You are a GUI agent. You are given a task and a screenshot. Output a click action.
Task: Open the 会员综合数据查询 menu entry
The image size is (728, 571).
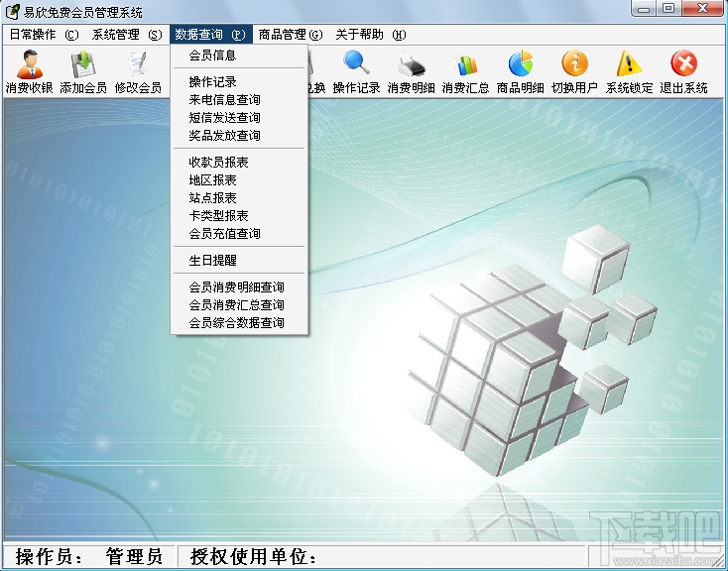point(239,322)
